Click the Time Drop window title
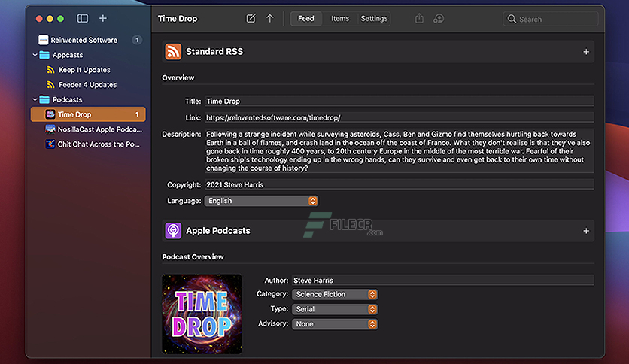Screen dimensions: 629x364 178,19
